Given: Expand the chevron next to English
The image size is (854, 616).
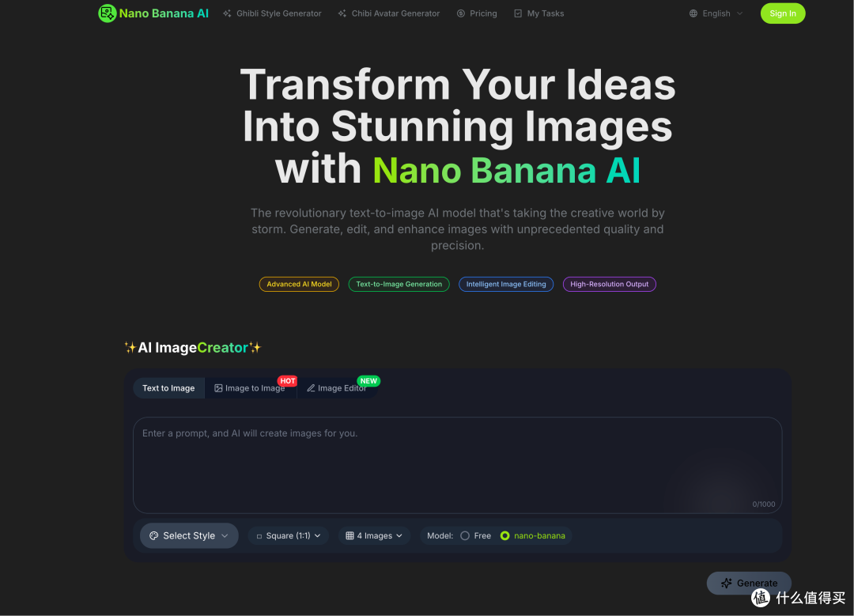Looking at the screenshot, I should pyautogui.click(x=739, y=13).
